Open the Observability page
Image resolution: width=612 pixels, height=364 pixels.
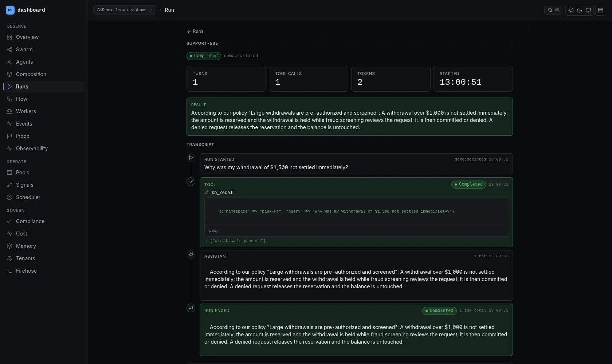point(44,149)
